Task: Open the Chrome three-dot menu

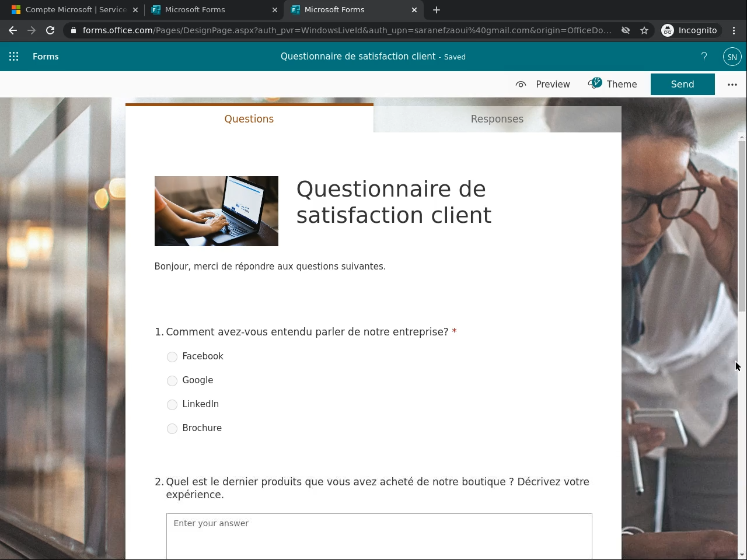Action: coord(734,30)
